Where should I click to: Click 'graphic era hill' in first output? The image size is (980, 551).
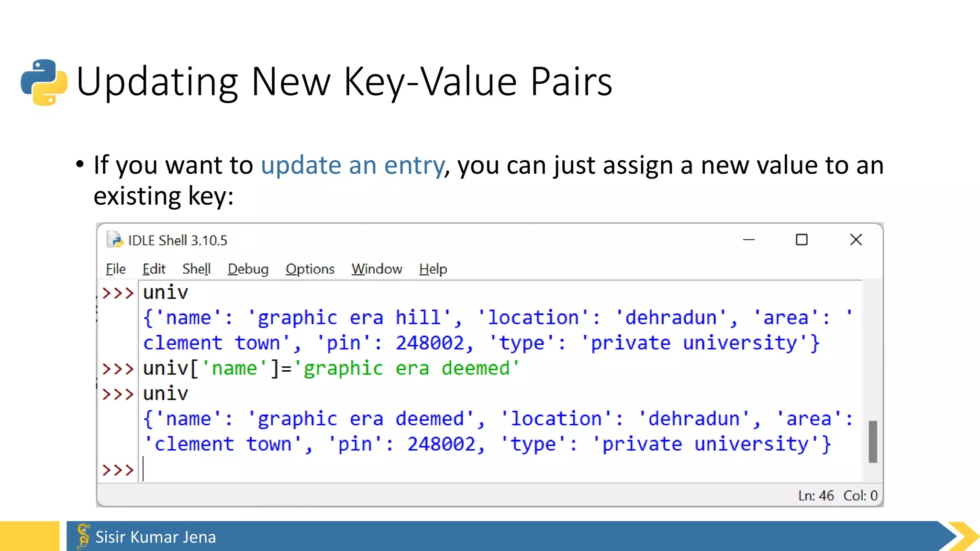349,318
